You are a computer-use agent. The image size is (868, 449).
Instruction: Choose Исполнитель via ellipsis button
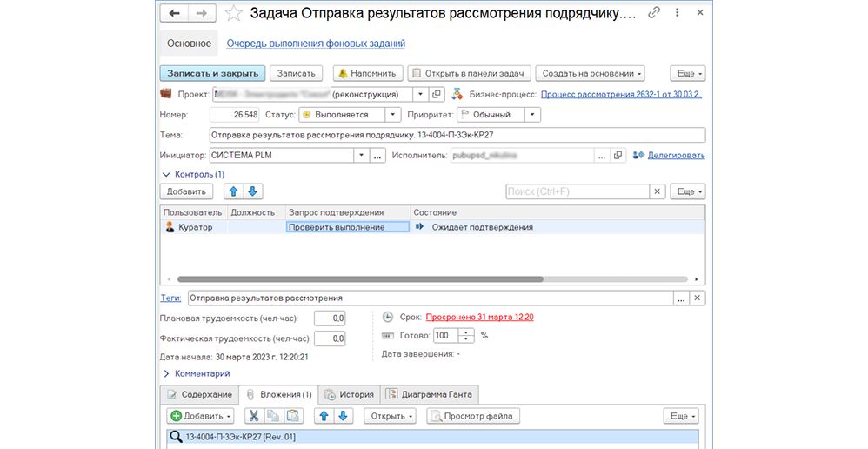pyautogui.click(x=602, y=156)
